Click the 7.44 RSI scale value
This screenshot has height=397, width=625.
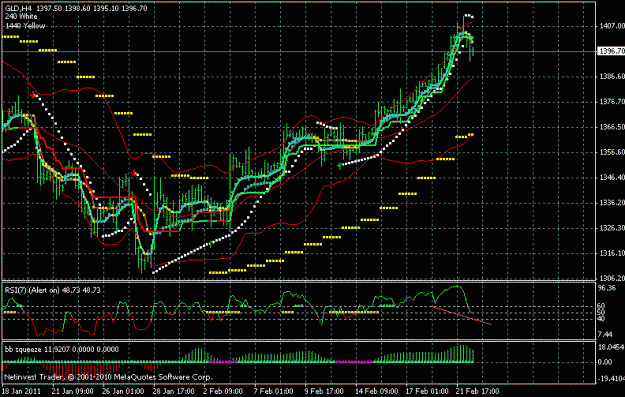[x=605, y=334]
